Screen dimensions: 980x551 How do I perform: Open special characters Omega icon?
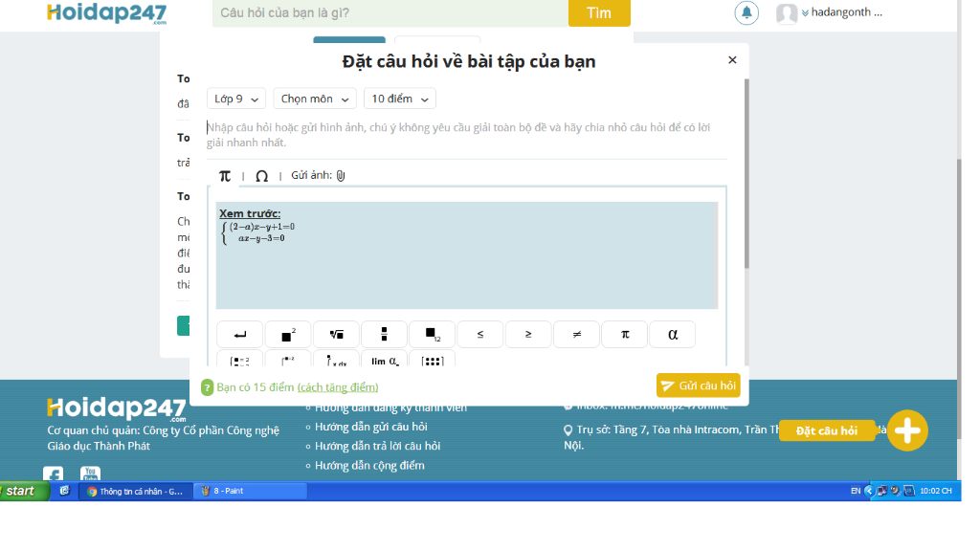click(262, 176)
